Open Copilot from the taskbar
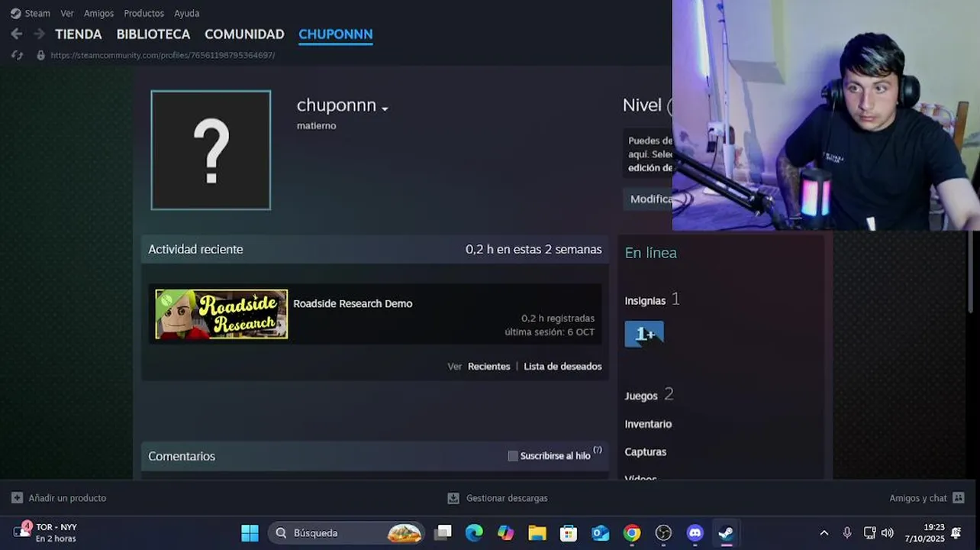980x550 pixels. (x=506, y=533)
